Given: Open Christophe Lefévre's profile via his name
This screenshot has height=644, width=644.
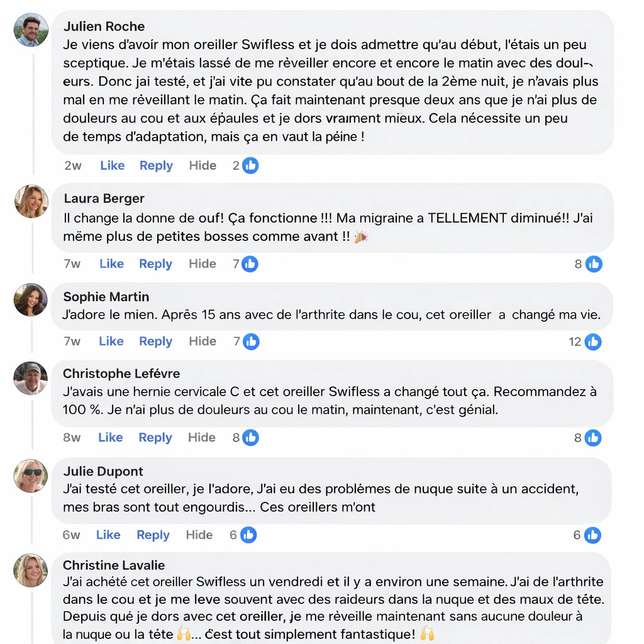Looking at the screenshot, I should (x=121, y=374).
